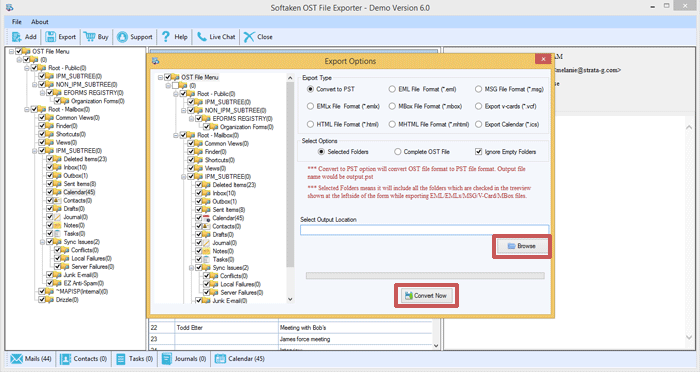
Task: Select MSG File Format radio button
Action: [479, 89]
